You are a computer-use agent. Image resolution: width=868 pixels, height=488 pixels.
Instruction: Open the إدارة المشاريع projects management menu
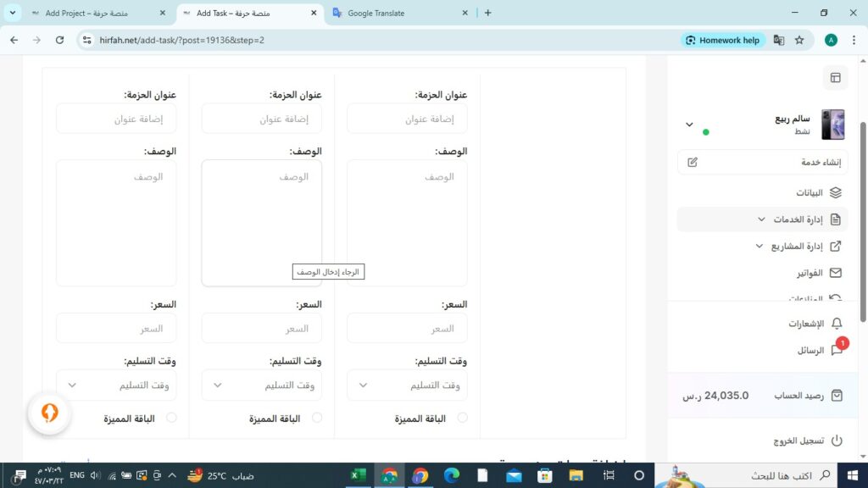pos(797,247)
